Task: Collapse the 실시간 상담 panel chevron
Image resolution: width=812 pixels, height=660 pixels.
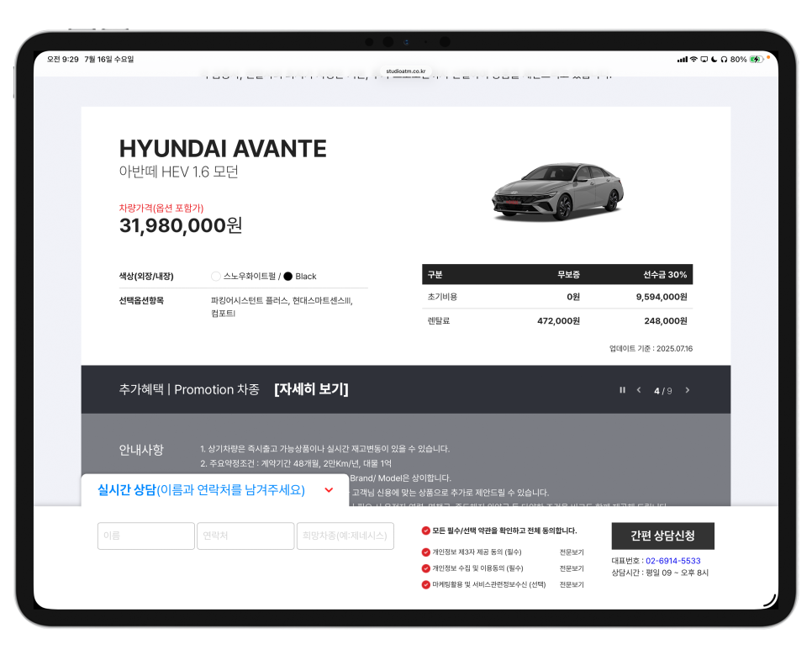Action: (329, 490)
